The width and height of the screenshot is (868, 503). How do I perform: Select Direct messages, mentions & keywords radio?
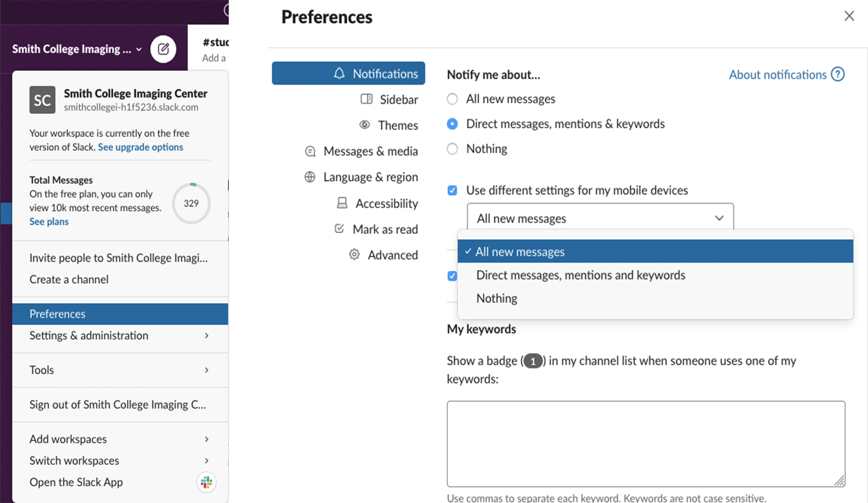452,124
